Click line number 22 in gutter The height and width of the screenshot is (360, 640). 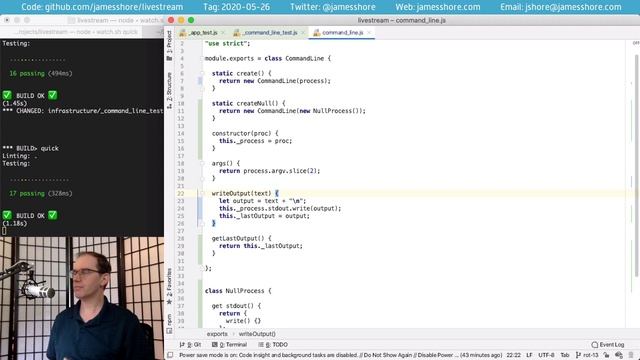pos(180,193)
